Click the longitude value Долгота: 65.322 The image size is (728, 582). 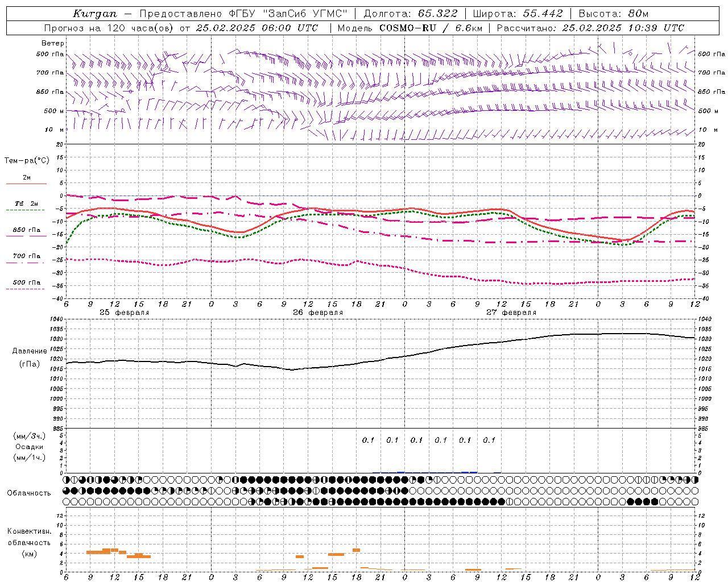411,14
